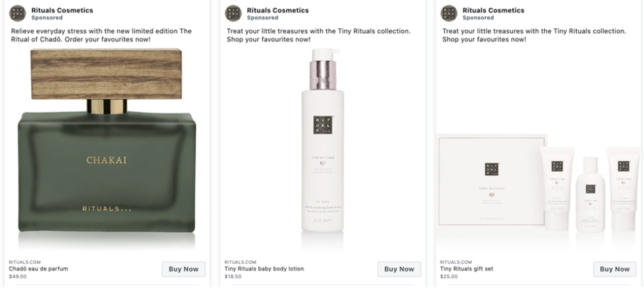Click the Rituals Cosmetics profile icon on the Chadō ad
Viewport: 644px width, 288px height.
tap(17, 13)
